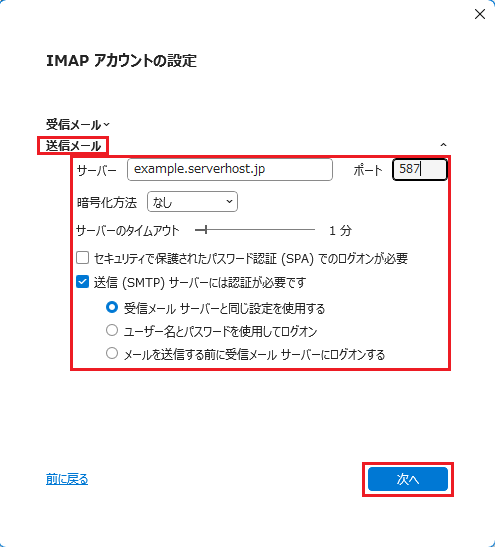The image size is (495, 547).
Task: Click the outgoing サーバー text field
Action: pyautogui.click(x=230, y=170)
